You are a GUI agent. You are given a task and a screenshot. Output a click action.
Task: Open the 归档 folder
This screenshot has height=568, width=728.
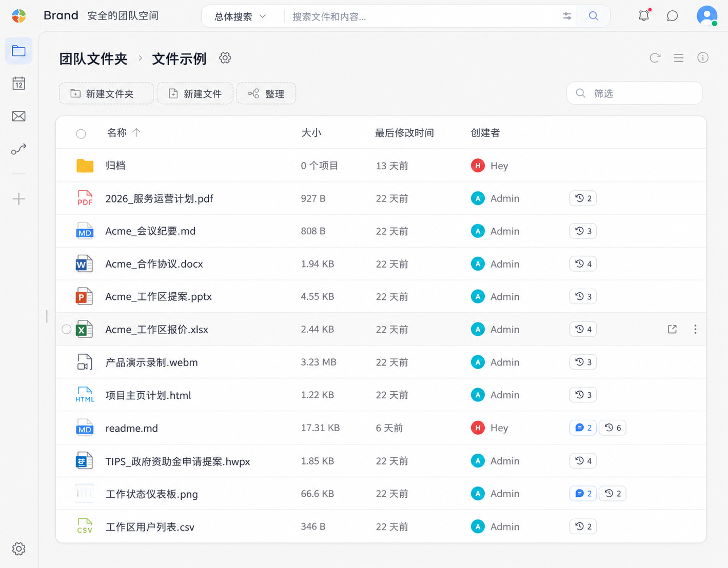(115, 166)
